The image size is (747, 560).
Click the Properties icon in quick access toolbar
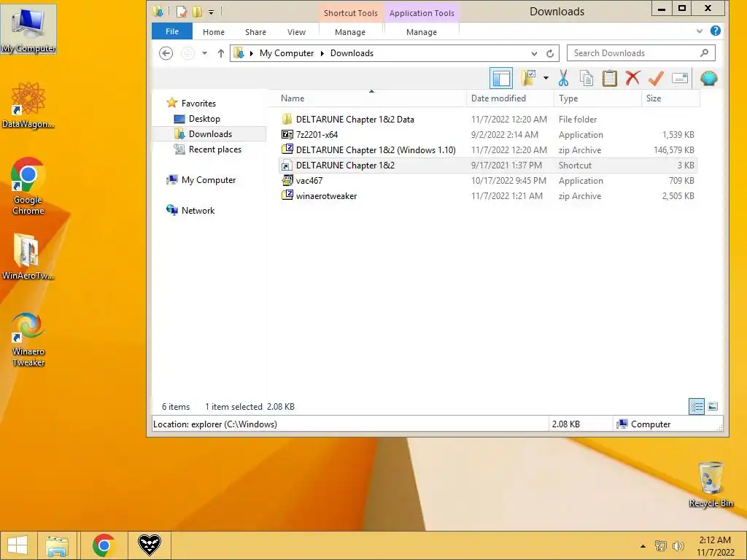click(182, 12)
